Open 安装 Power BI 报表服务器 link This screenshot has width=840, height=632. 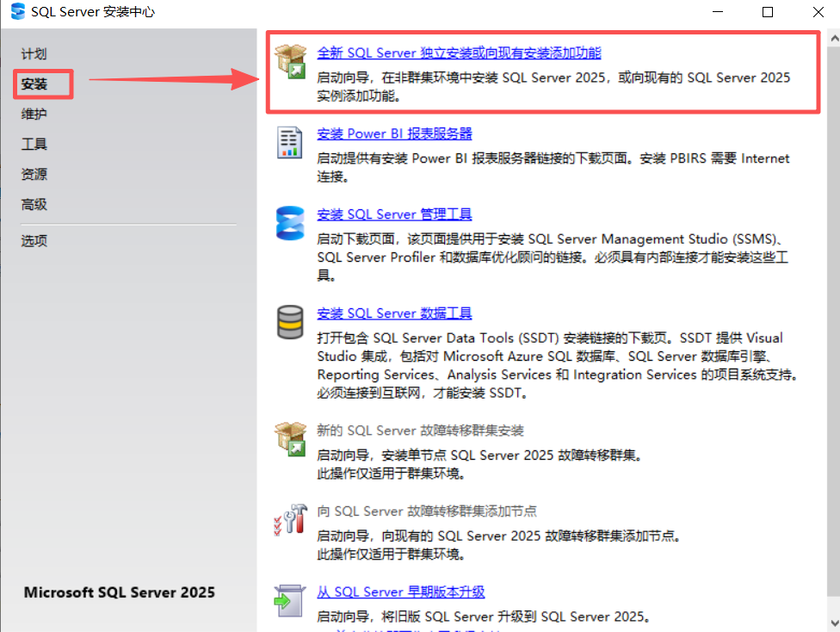point(394,133)
